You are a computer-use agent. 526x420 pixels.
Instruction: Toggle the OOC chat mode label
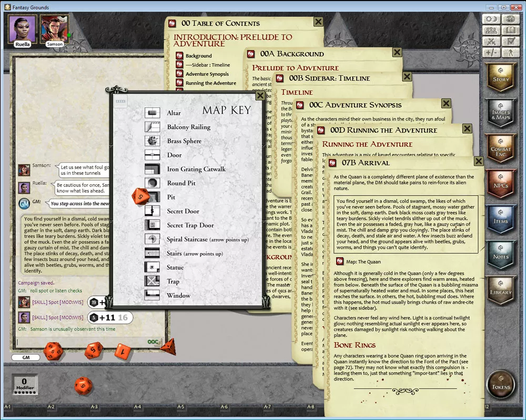click(x=153, y=342)
